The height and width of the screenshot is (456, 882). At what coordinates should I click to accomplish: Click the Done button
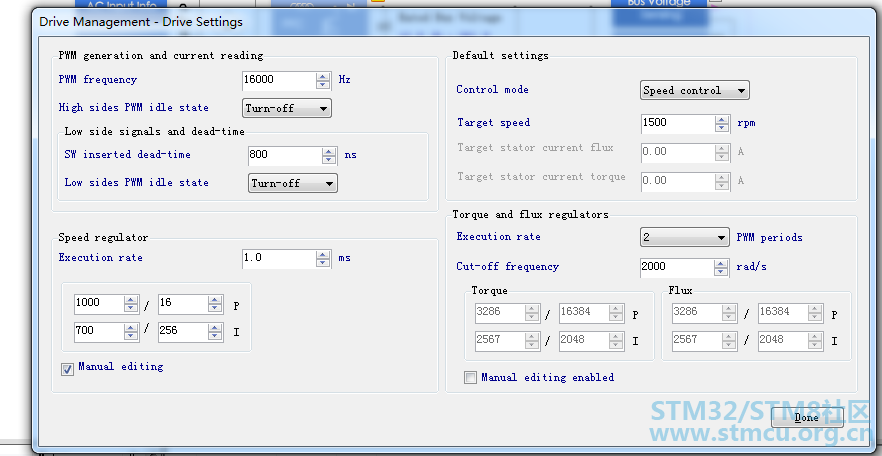coord(807,418)
